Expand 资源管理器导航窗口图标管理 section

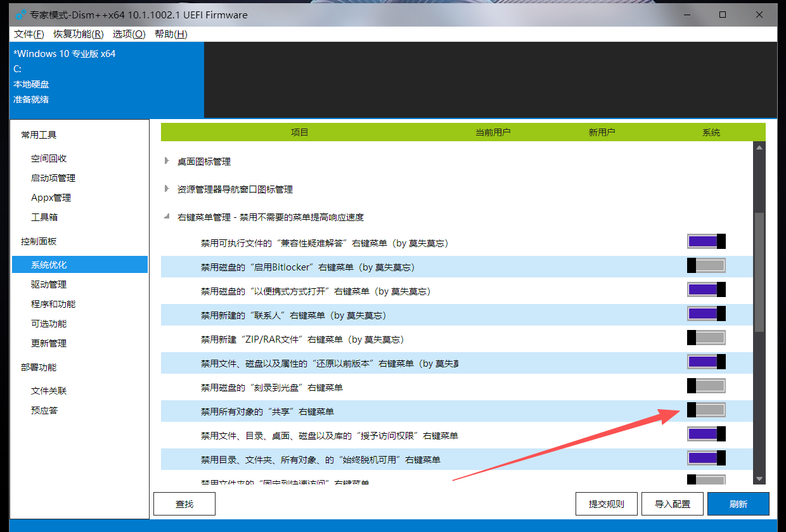167,189
